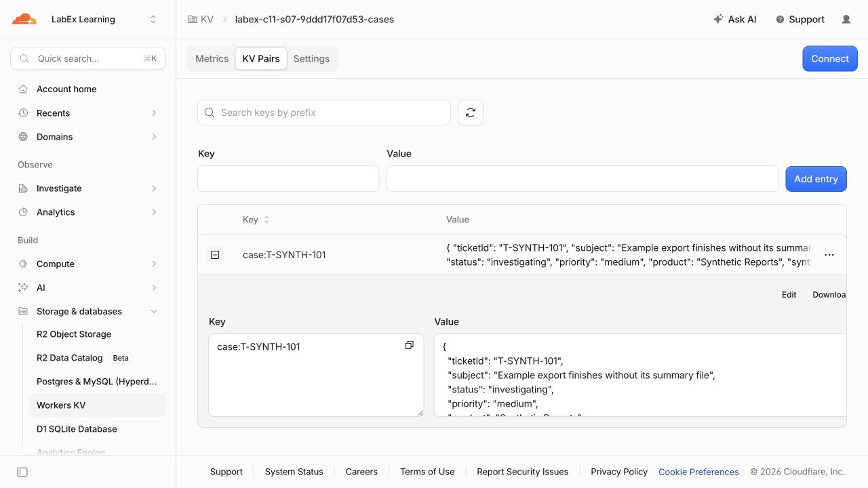
Task: Open the KV breadcrumb link
Action: coord(207,20)
